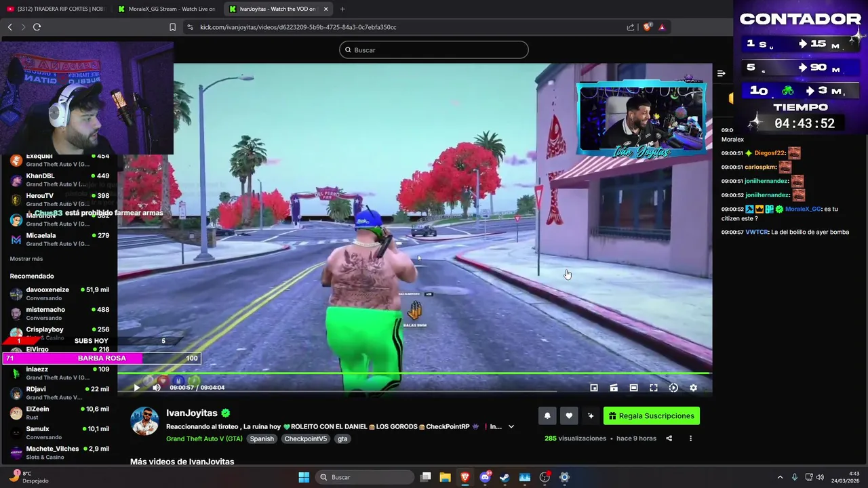The image size is (868, 488).
Task: Open the three-dot more options menu
Action: pos(690,439)
